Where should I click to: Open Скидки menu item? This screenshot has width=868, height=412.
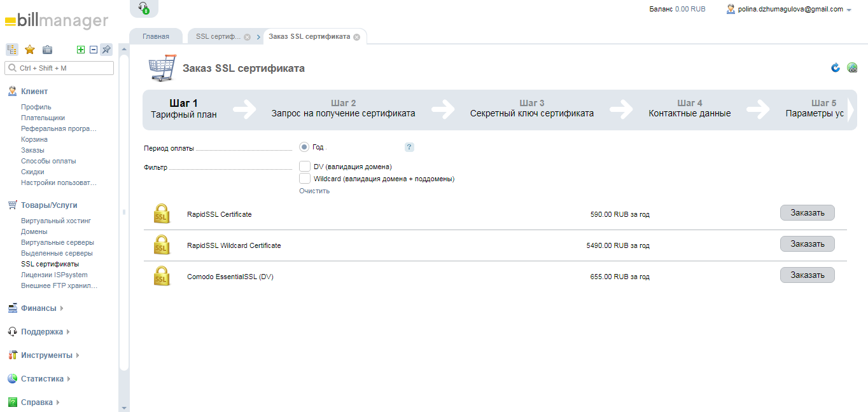(x=32, y=172)
